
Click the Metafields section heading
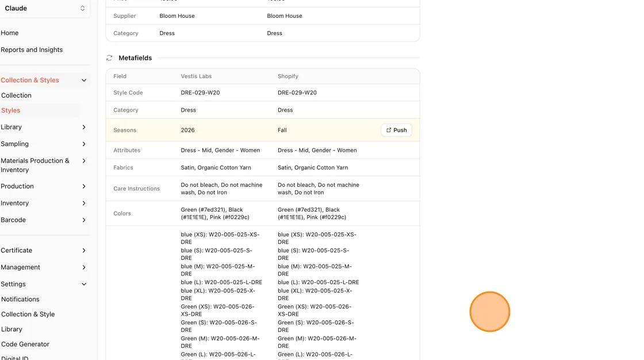click(x=135, y=58)
